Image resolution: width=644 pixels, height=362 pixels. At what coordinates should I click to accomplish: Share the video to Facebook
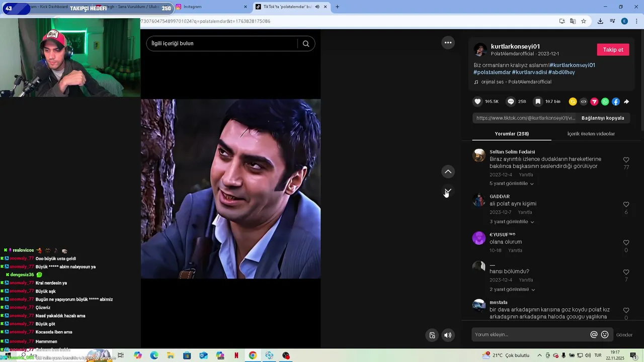pyautogui.click(x=616, y=102)
